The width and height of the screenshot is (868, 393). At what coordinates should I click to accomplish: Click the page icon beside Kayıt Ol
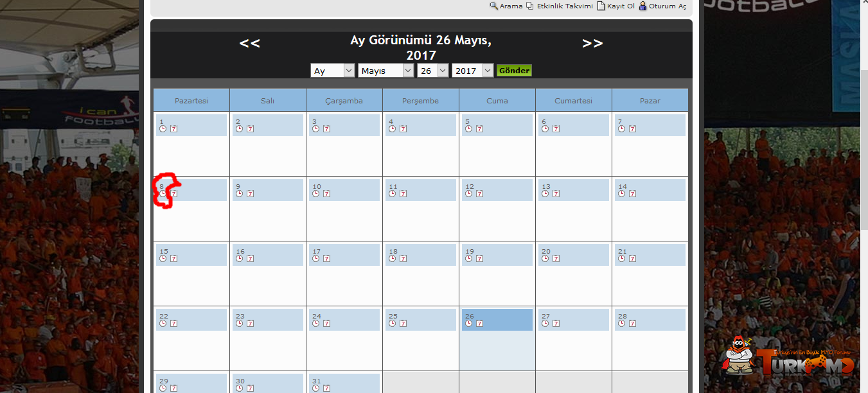click(601, 6)
